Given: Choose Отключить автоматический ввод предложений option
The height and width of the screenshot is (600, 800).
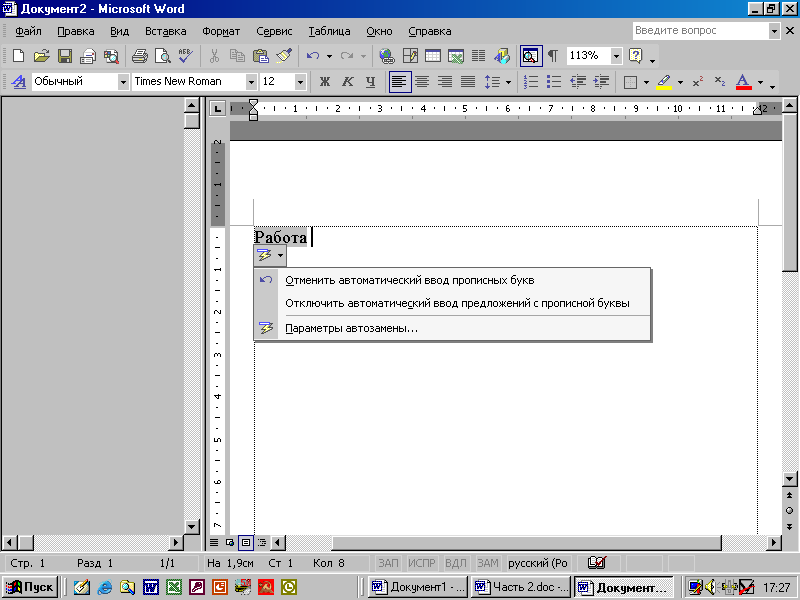Looking at the screenshot, I should tap(452, 303).
